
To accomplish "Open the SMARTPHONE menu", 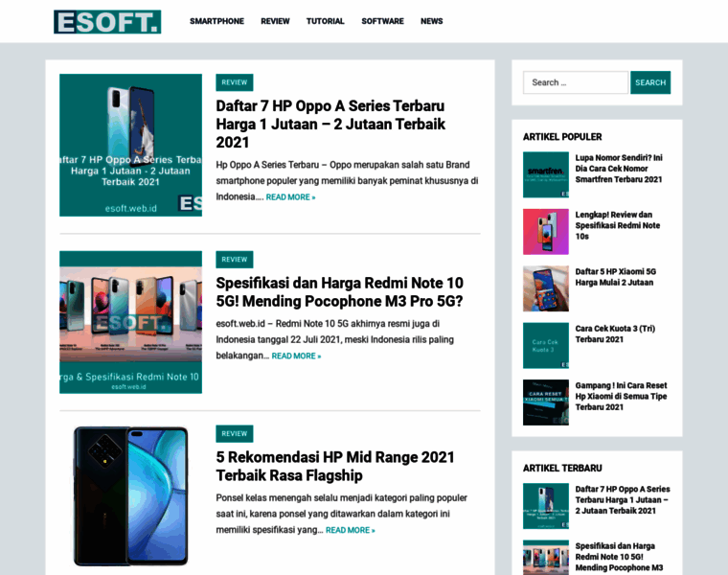I will coord(216,21).
